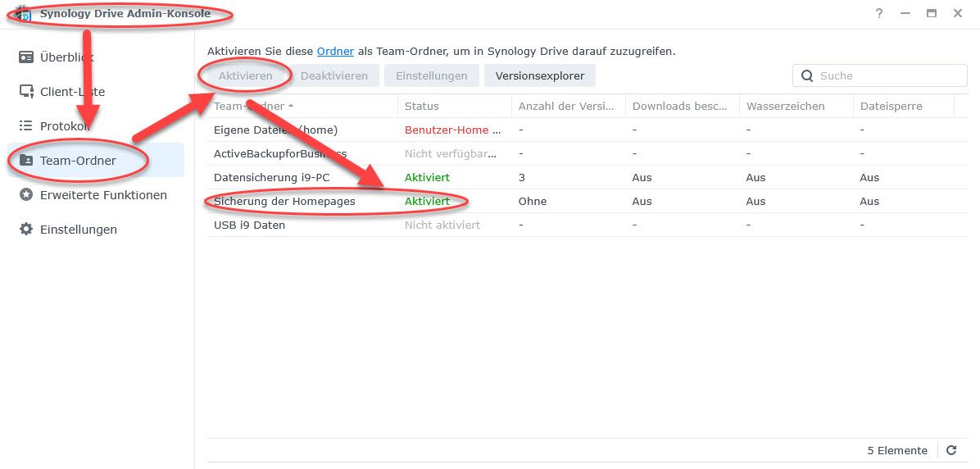Open help via question mark icon

pos(878,14)
